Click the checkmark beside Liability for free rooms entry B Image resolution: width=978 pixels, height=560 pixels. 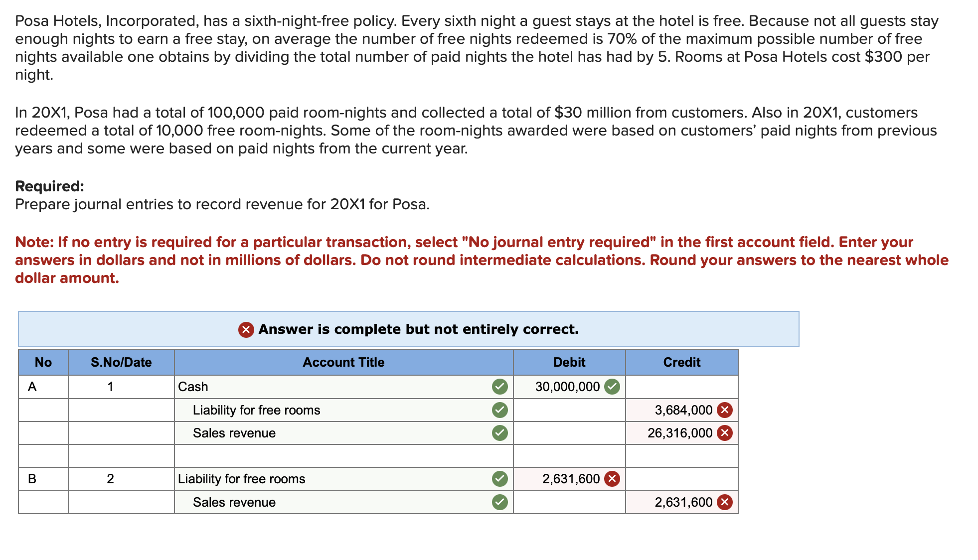tap(500, 479)
